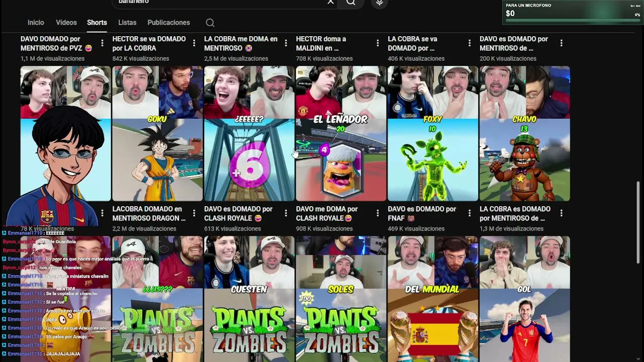Select the Shorts tab
Viewport: 644px width, 362px height.
(97, 23)
